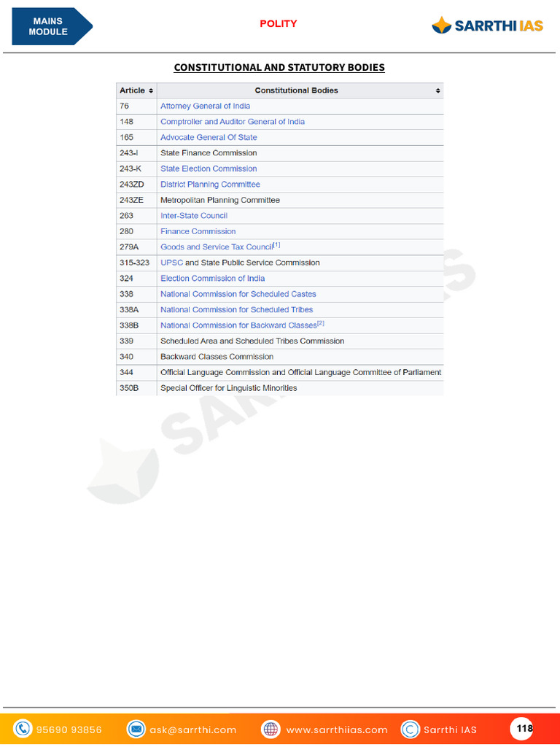Click the website www.sarrthiias.com in footer

[x=337, y=729]
